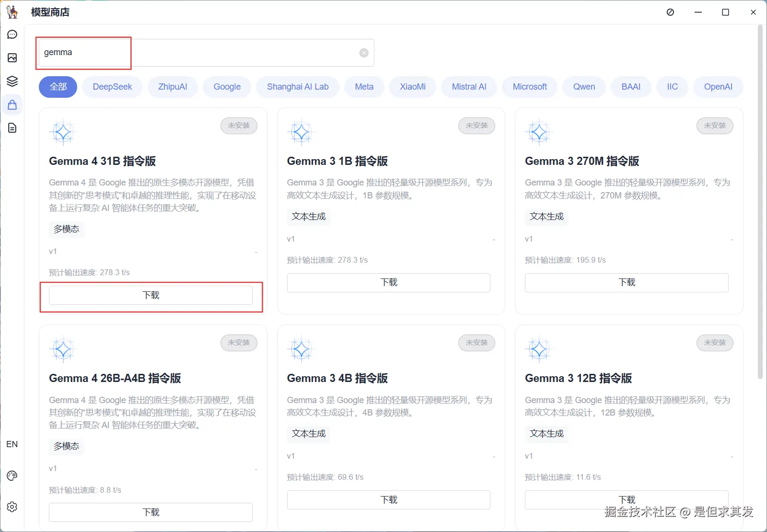Open the documents section in the sidebar
767x532 pixels.
tap(12, 128)
